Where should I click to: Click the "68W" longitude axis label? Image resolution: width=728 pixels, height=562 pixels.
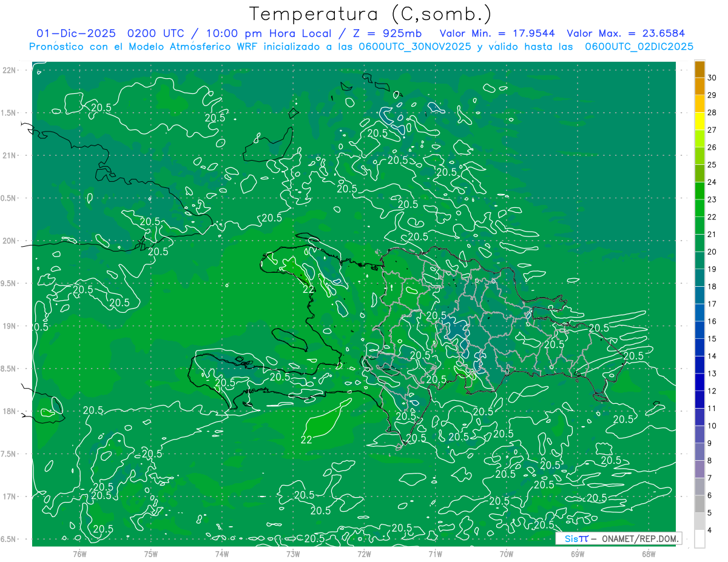coord(649,554)
